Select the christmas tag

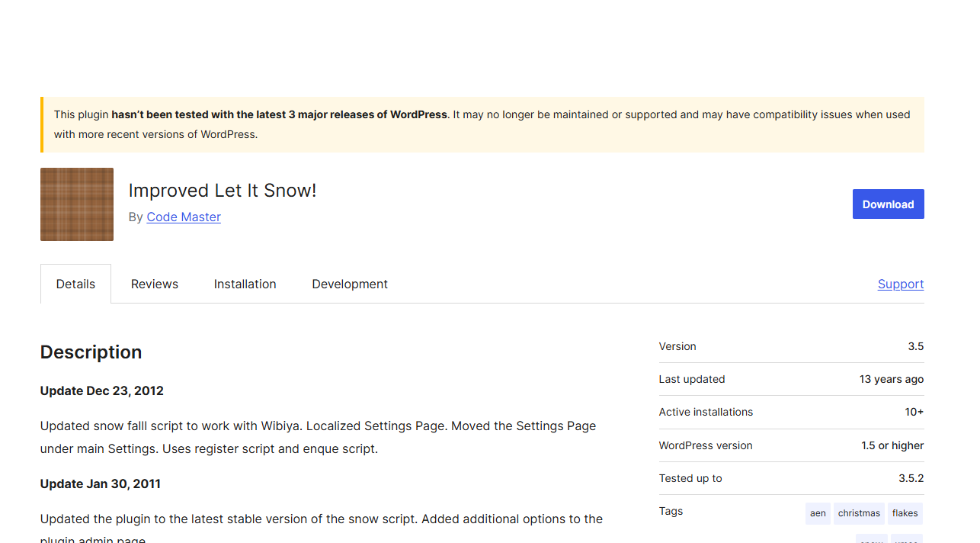(858, 513)
